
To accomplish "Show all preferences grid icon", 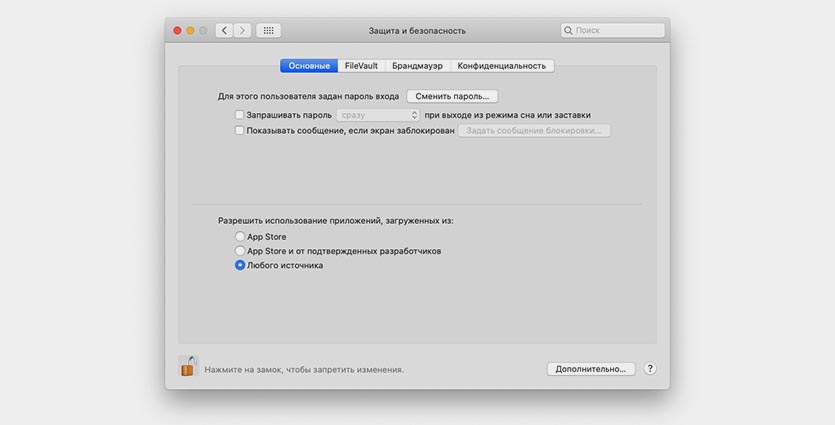I will pyautogui.click(x=268, y=31).
